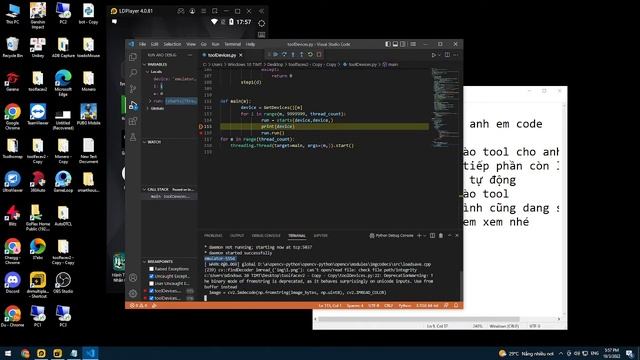640x360 pixels.
Task: Open notifications bell in VS Code status bar
Action: 456,305
